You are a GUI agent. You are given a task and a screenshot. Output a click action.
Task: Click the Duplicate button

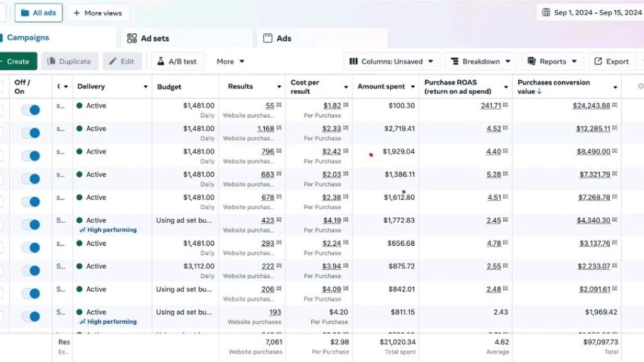pos(69,61)
